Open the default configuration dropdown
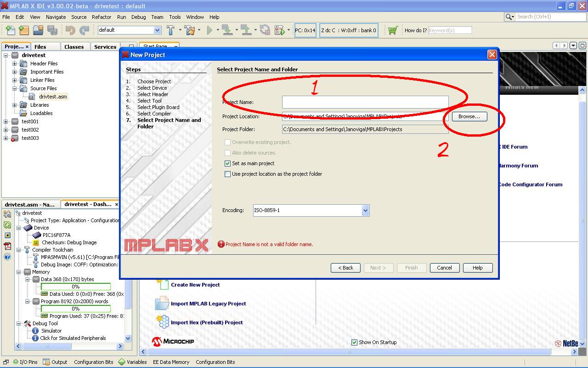The image size is (588, 368). click(157, 30)
